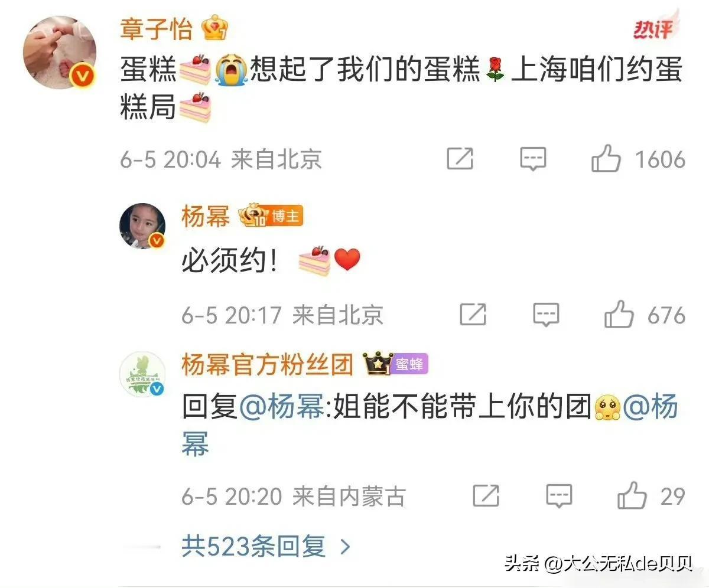Tap the comment icon on 杨幂's reply
709x588 pixels.
coord(546,315)
